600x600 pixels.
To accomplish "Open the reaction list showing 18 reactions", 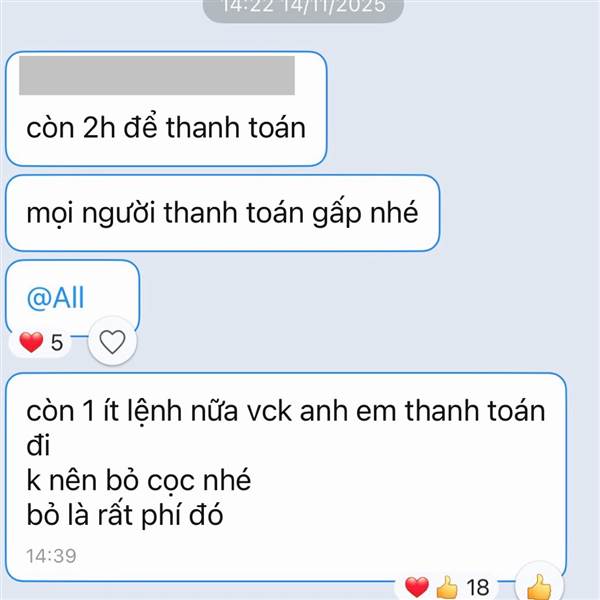I will pyautogui.click(x=447, y=587).
